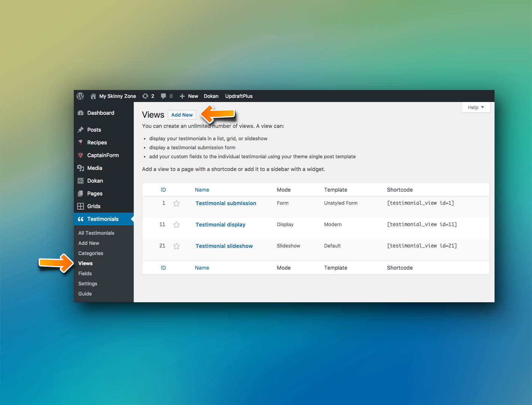532x405 pixels.
Task: Toggle star for Testimonial slideshow row
Action: (176, 246)
